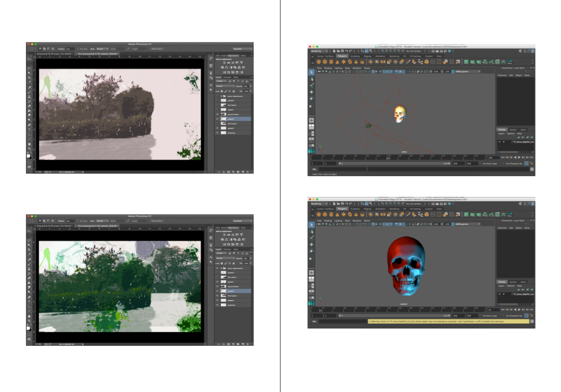
Task: Click the time slider in lower Maya window
Action: (398, 310)
